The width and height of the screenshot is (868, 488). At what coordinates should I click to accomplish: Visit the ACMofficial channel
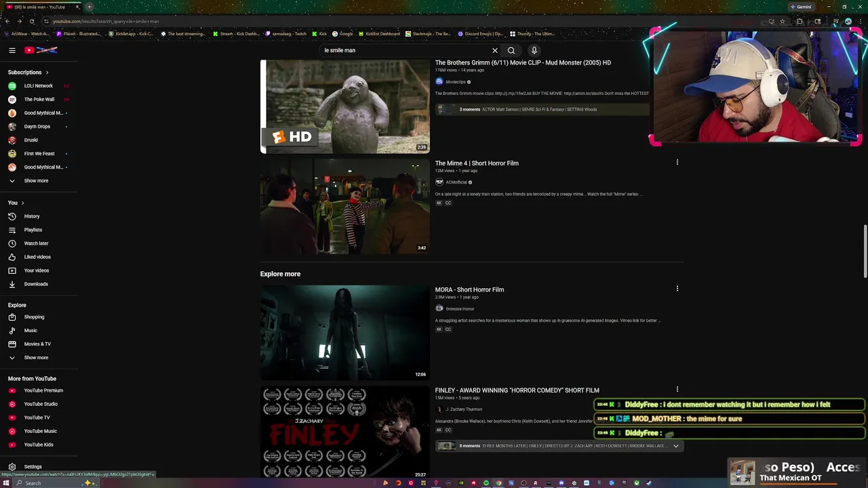pyautogui.click(x=456, y=182)
